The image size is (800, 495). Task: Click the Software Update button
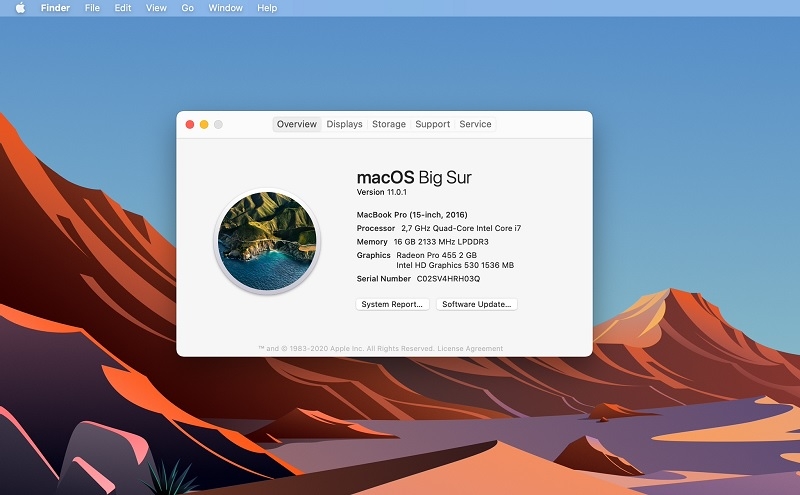click(477, 304)
